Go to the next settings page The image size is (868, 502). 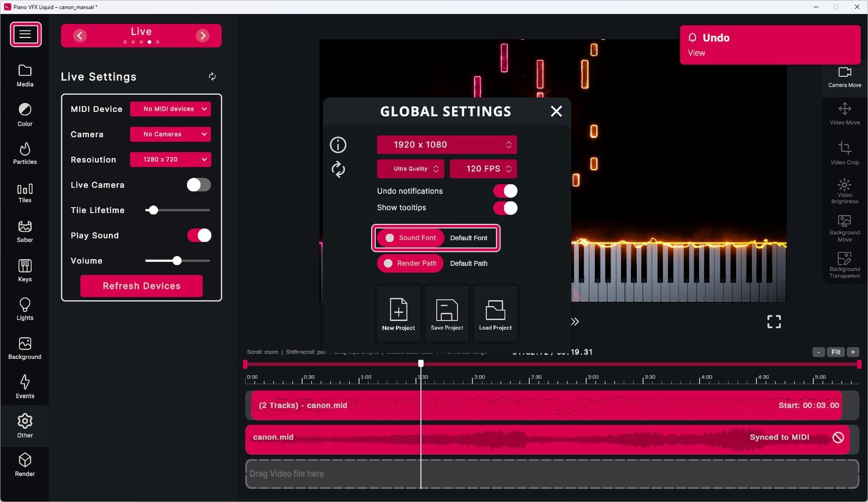(202, 36)
